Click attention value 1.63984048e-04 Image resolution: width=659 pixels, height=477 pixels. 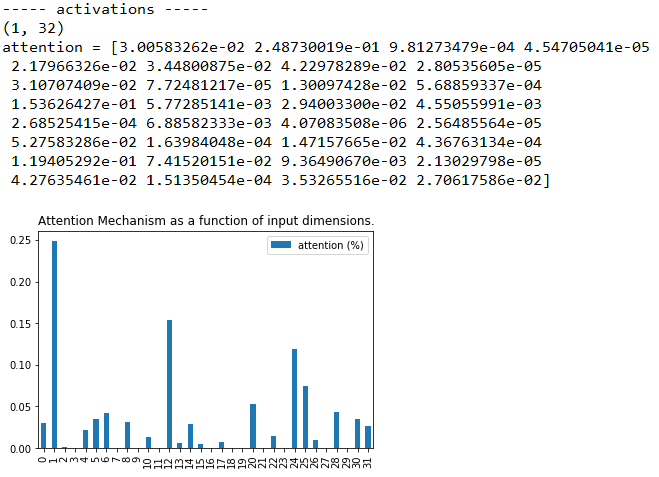(209, 142)
